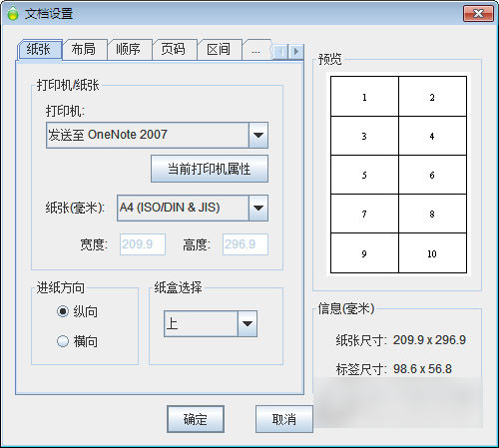499x448 pixels.
Task: Click label cell 4 in preview
Action: coord(432,136)
